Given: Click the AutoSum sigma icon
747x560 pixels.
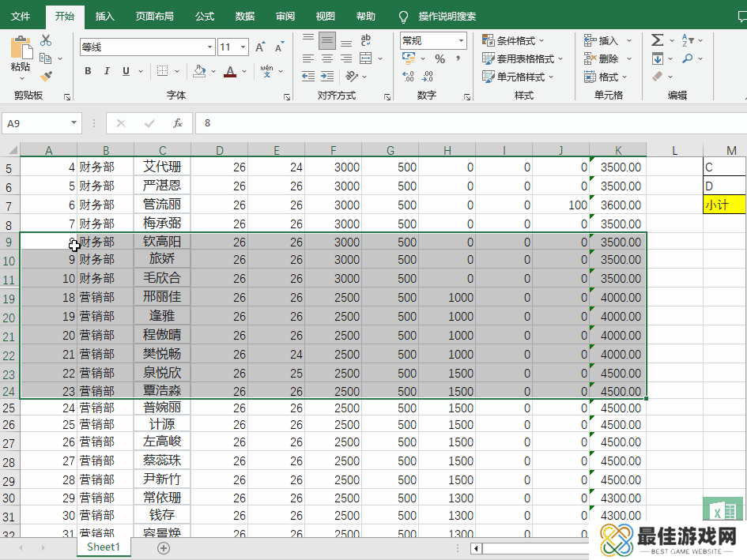Looking at the screenshot, I should [657, 40].
